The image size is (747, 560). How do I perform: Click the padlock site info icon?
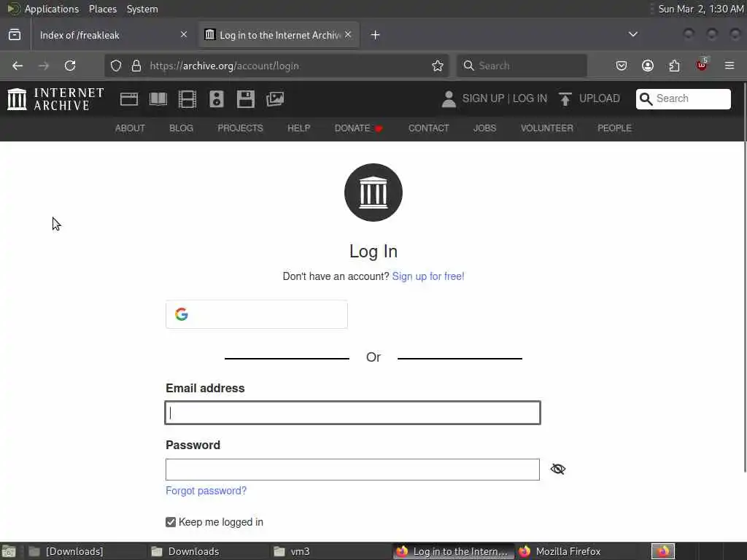pos(136,66)
